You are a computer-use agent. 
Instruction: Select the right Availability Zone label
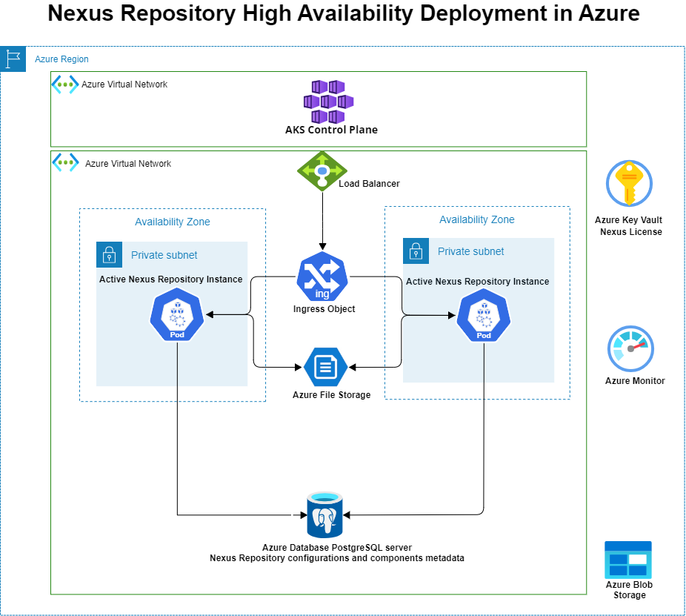(x=477, y=219)
